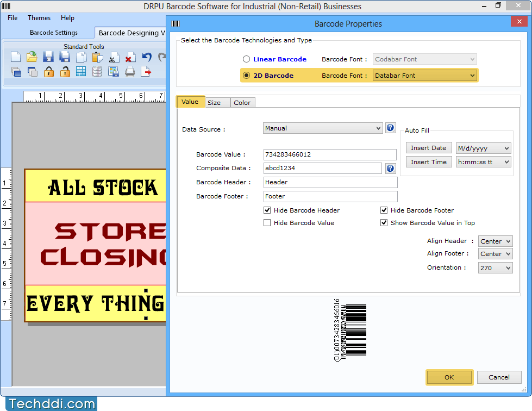The image size is (532, 411).
Task: Click the Print printer icon
Action: point(130,72)
